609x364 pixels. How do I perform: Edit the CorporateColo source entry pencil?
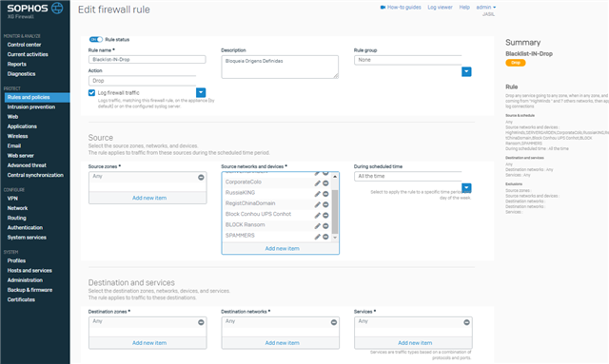click(x=317, y=183)
